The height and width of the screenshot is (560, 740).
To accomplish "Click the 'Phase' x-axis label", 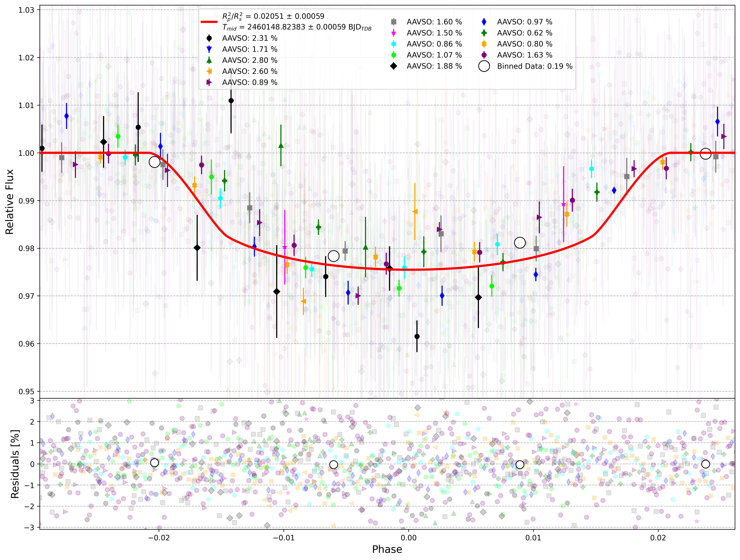I will 387,549.
